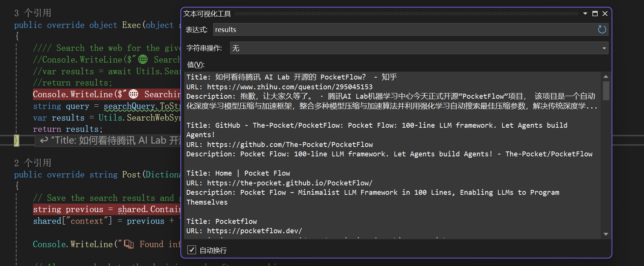Click the 2 个引用 CodeLens link
The height and width of the screenshot is (266, 644).
(32, 163)
